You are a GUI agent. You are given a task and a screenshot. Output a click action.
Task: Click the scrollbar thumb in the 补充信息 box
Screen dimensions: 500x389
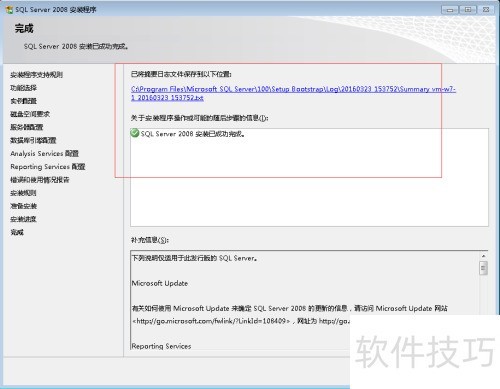483,268
